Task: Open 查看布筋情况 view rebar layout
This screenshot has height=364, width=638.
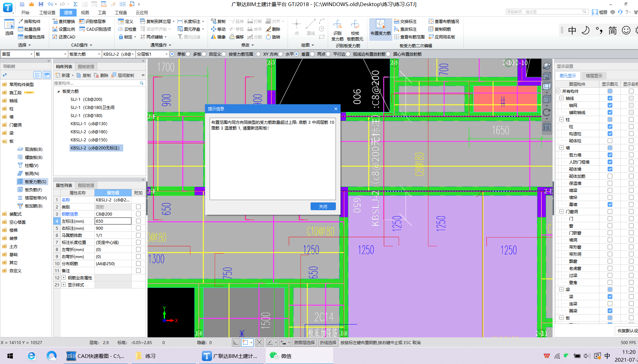Action: 444,21
